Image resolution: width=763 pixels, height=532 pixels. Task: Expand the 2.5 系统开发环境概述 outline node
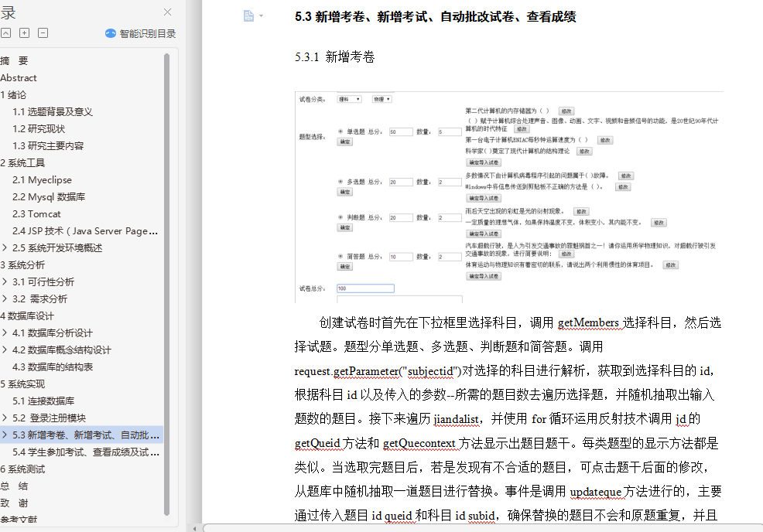click(5, 248)
